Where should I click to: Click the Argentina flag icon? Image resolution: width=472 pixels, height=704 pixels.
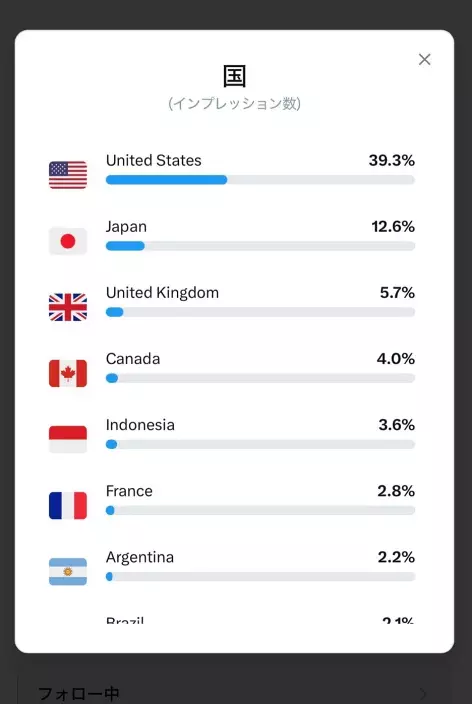click(x=68, y=572)
